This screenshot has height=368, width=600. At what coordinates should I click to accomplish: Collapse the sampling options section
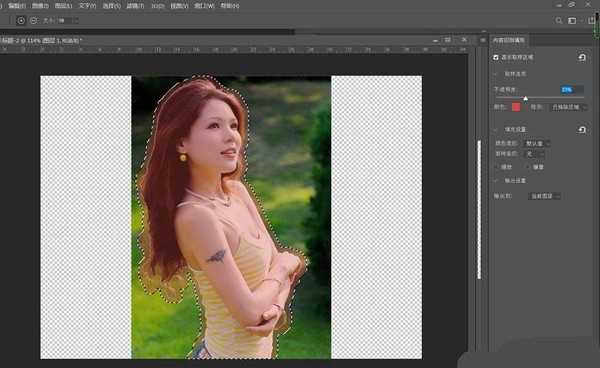pyautogui.click(x=496, y=74)
